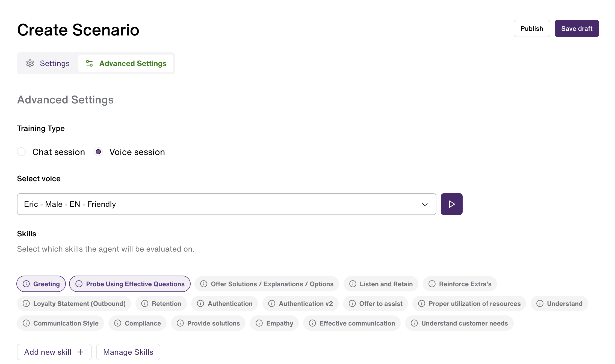Click info icon on Offer to assist
Image resolution: width=615 pixels, height=364 pixels.
pos(352,303)
